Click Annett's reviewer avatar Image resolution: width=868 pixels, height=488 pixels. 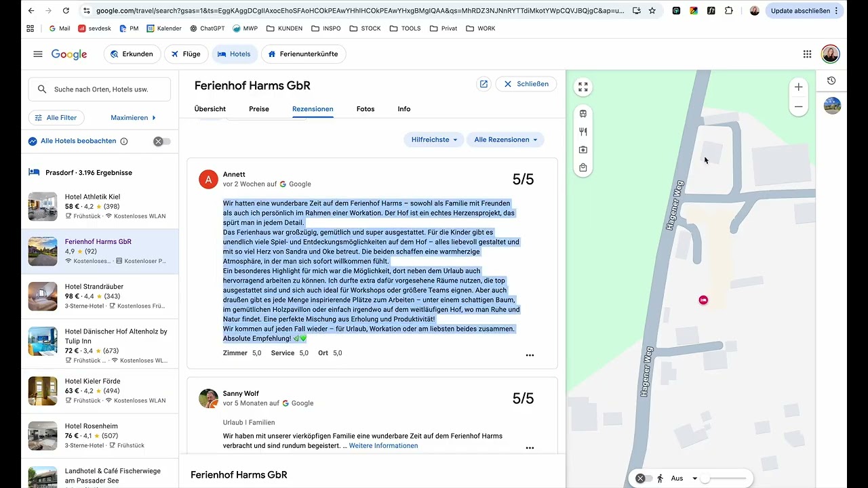(x=208, y=179)
